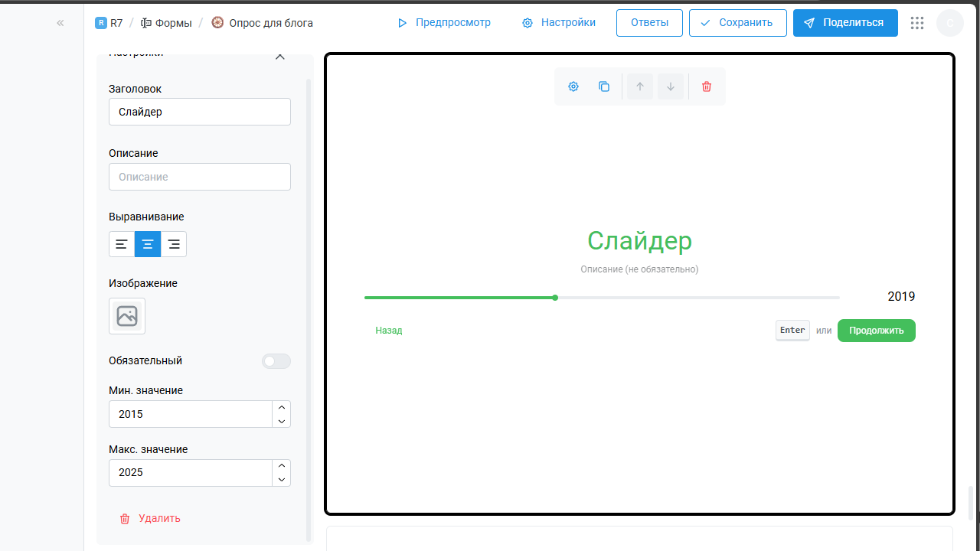
Task: Add an image via Изображение placeholder
Action: (127, 316)
